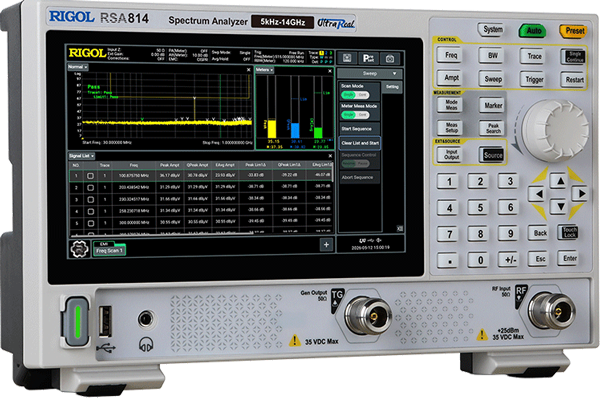Viewport: 600px width, 398px height.
Task: Check the box for 100.875750 MHz row
Action: [x=90, y=176]
